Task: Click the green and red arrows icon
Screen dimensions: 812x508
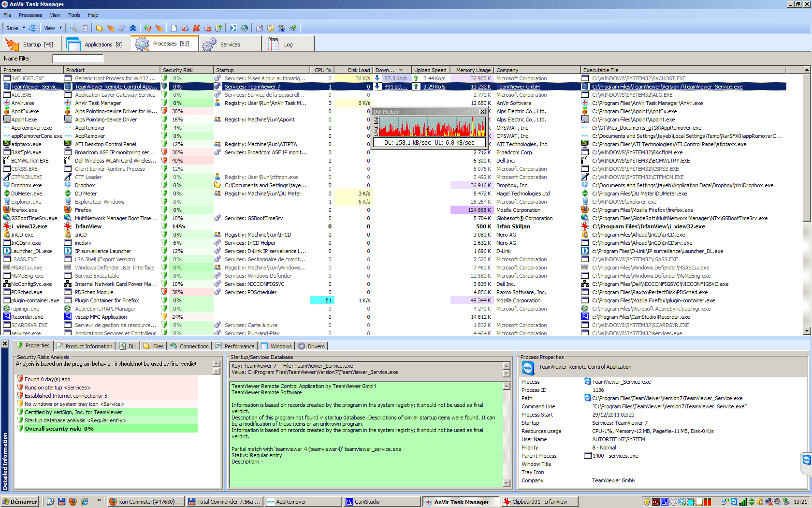Action: pos(148,28)
